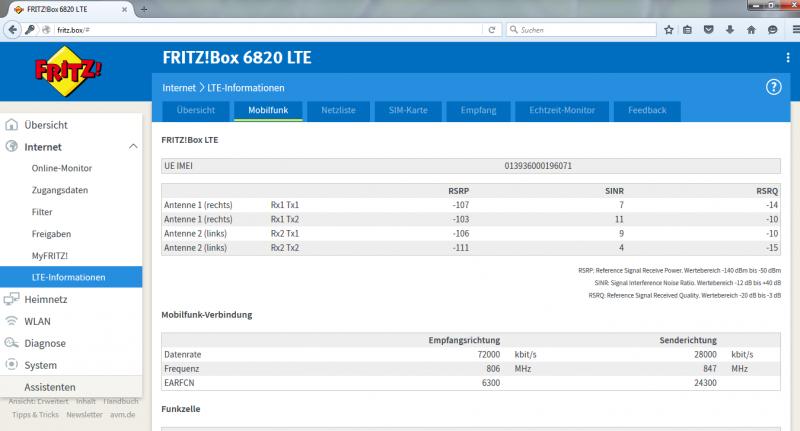Open Zugangsdaten in sidebar
This screenshot has height=431, width=800.
60,190
